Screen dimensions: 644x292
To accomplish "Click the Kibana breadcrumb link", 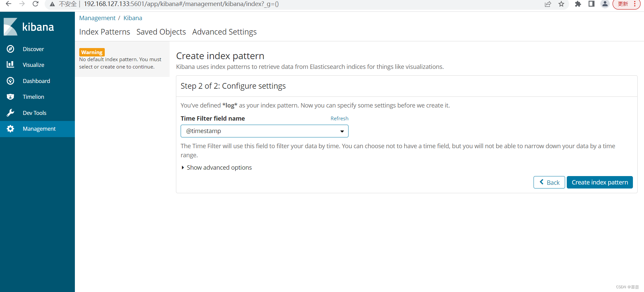I will click(x=133, y=18).
